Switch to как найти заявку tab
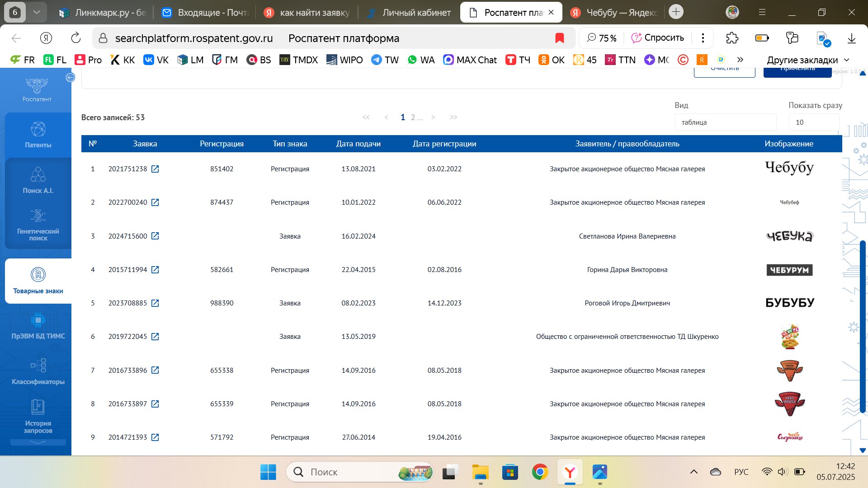 (x=307, y=13)
